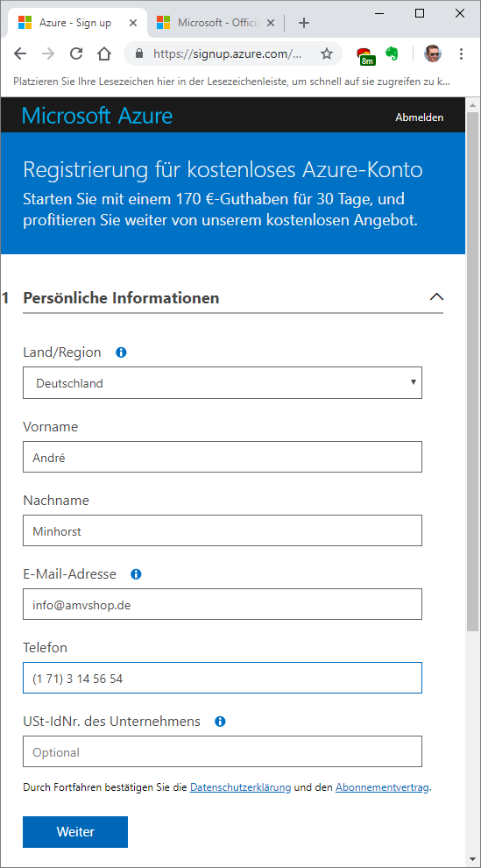Image resolution: width=481 pixels, height=868 pixels.
Task: Show info for Land/Region field
Action: [121, 352]
